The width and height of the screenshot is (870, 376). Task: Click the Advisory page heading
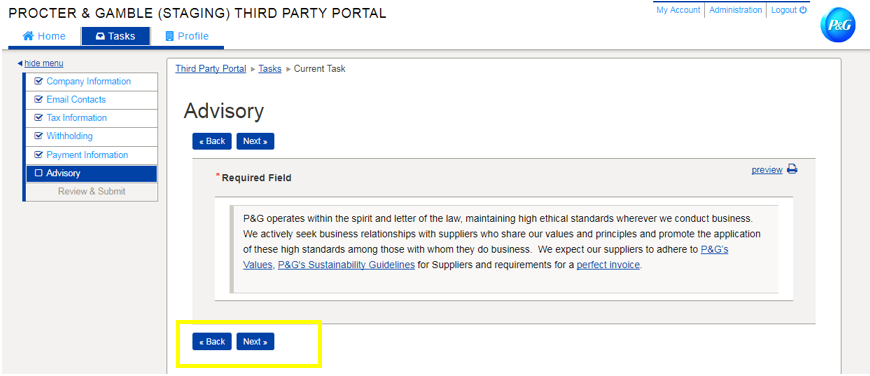tap(224, 111)
